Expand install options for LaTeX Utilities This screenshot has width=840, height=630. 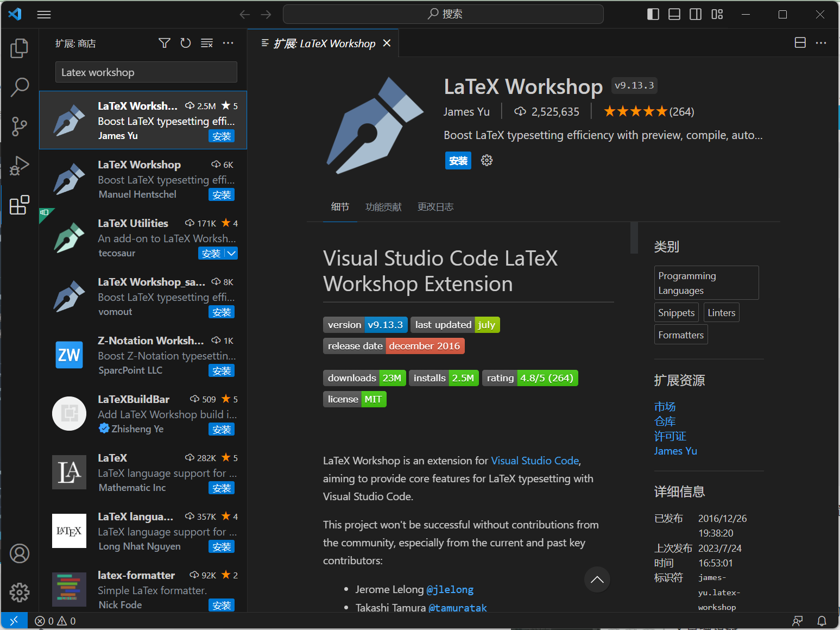coord(232,254)
